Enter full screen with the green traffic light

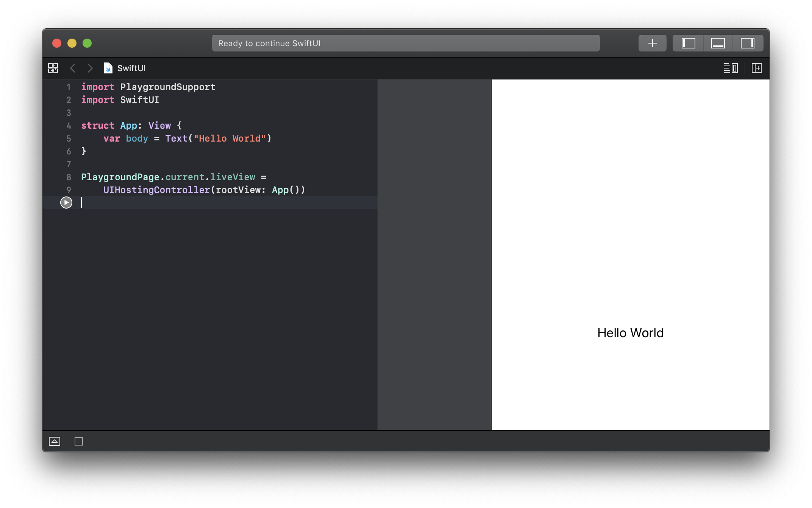87,43
